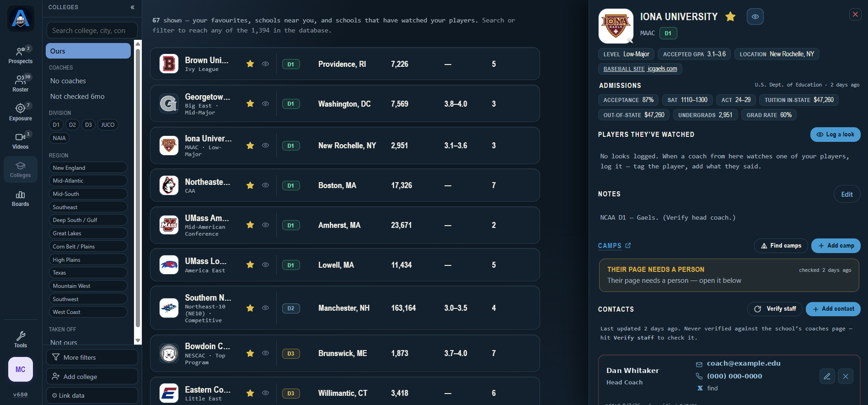Click Add college button
868x405 pixels.
pos(92,377)
